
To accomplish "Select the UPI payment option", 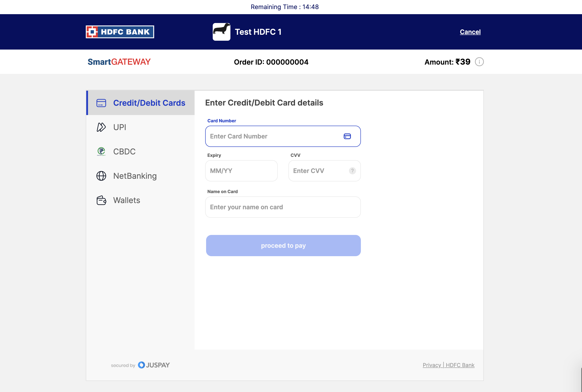I will [x=140, y=127].
